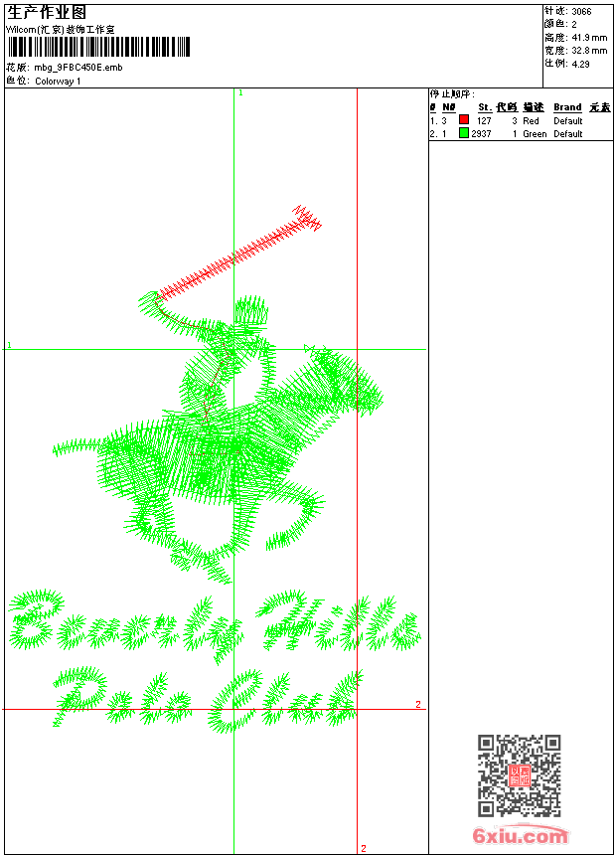Click Default brand in the Red row
Image resolution: width=616 pixels, height=855 pixels.
pyautogui.click(x=568, y=121)
